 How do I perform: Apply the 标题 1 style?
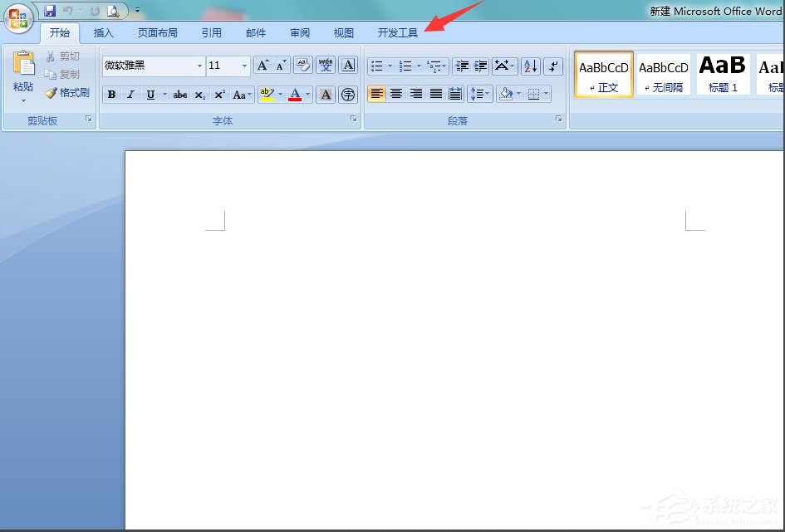(721, 73)
